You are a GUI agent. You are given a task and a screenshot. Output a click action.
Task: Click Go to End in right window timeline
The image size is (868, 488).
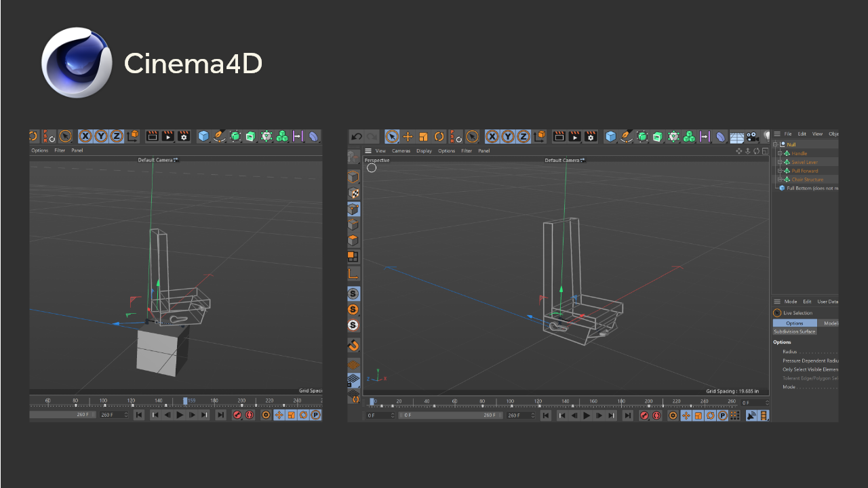tap(628, 415)
